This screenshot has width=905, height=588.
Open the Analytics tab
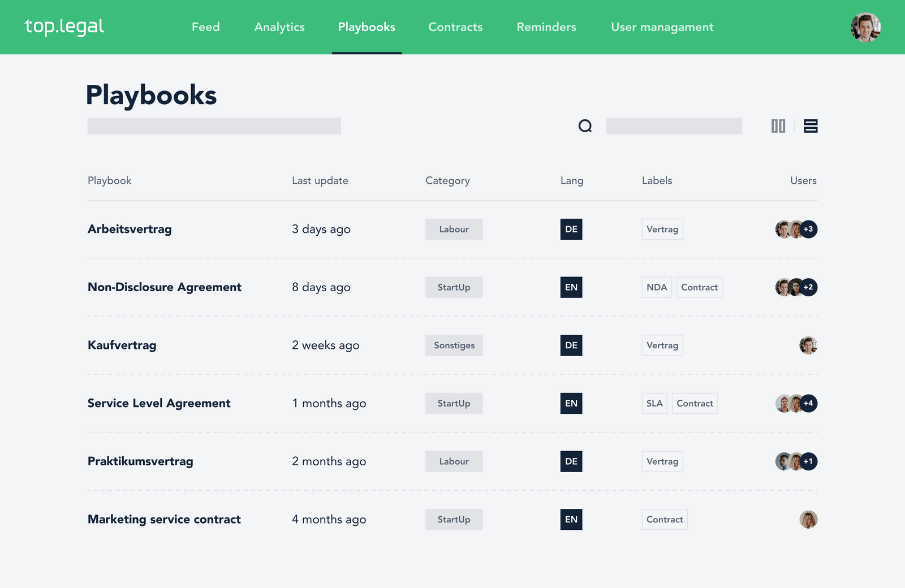[x=279, y=27]
